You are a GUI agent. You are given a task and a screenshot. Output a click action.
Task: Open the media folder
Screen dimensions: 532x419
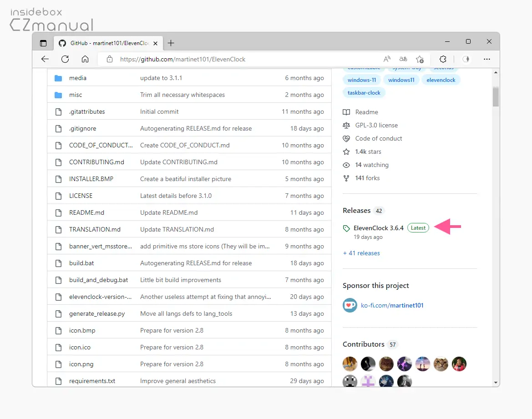78,78
